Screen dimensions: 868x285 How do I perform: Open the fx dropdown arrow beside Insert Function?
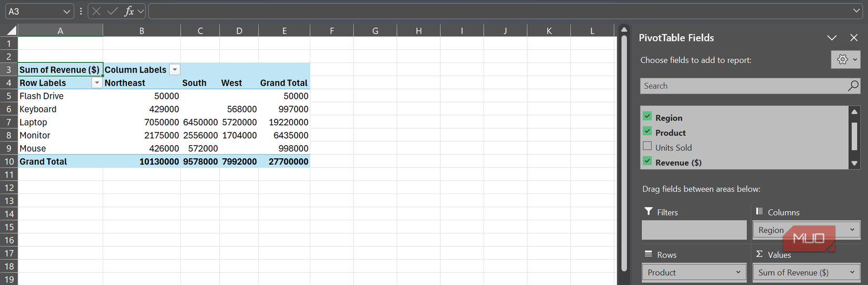pos(141,11)
